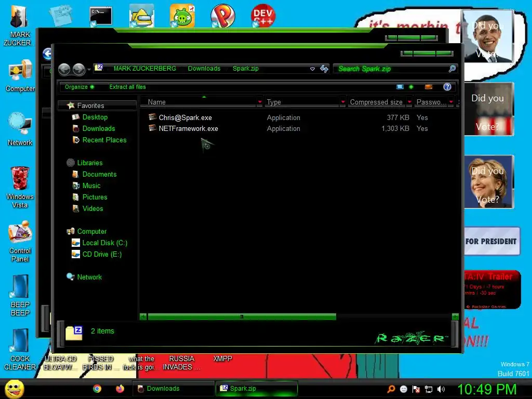532x399 pixels.
Task: Open the Compressed size column dropdown
Action: (409, 102)
